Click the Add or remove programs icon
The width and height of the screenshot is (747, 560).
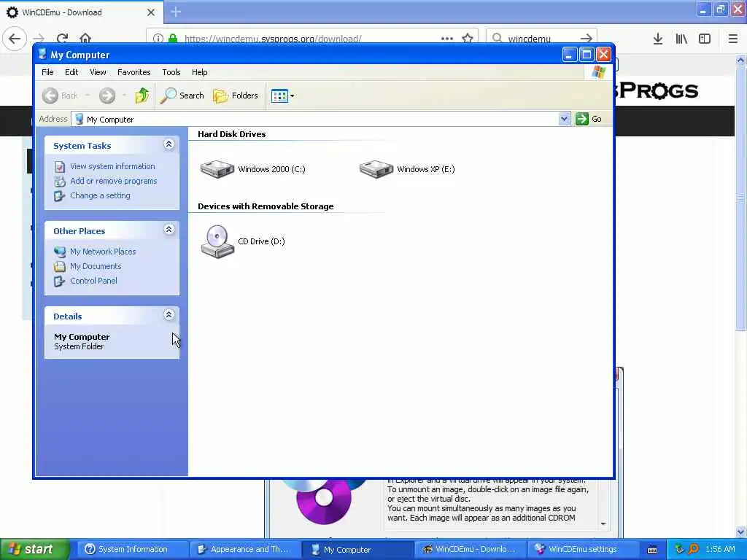(x=60, y=182)
